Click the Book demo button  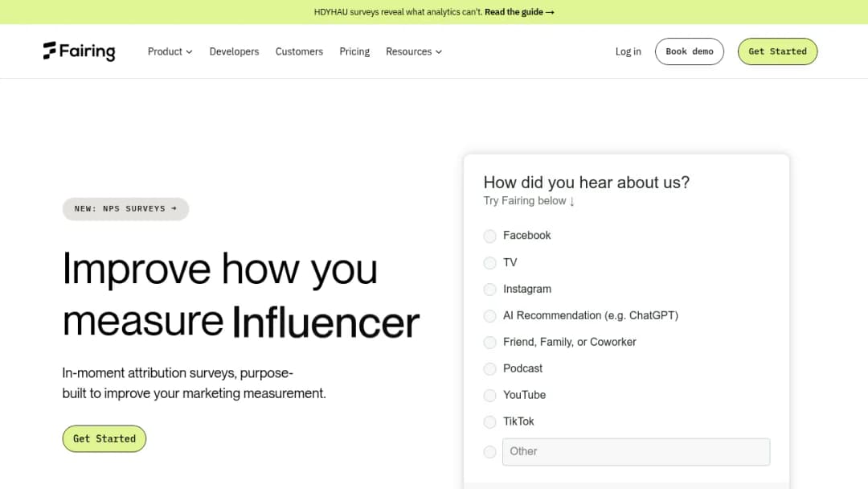pos(690,51)
